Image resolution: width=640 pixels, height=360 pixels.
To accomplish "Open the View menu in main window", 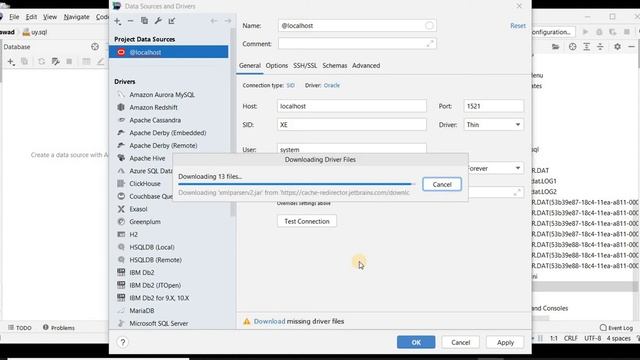I will pyautogui.click(x=50, y=17).
